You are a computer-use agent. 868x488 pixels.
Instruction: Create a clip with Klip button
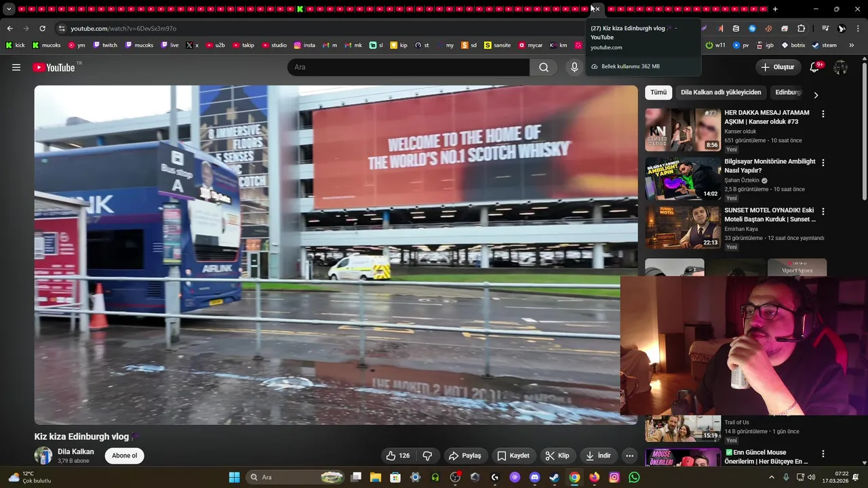coord(557,455)
